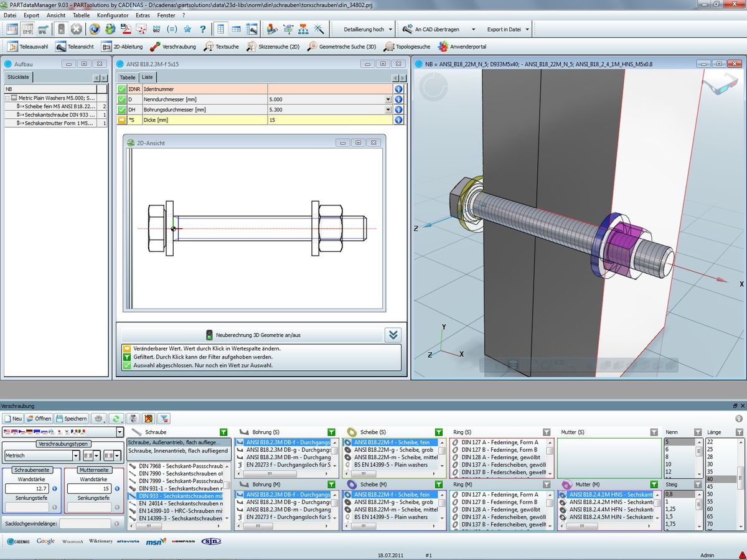Click the Öffnen button
Image resolution: width=747 pixels, height=560 pixels.
point(39,419)
